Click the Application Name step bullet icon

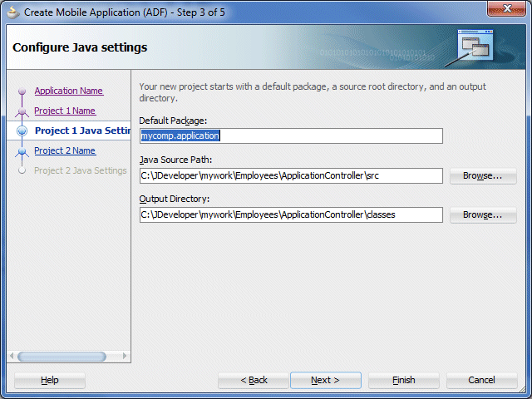(22, 91)
